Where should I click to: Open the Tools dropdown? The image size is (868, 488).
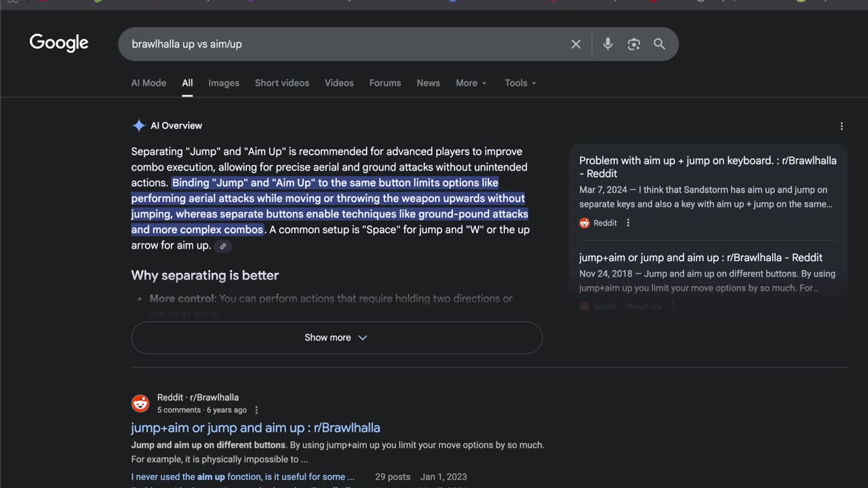tap(520, 83)
